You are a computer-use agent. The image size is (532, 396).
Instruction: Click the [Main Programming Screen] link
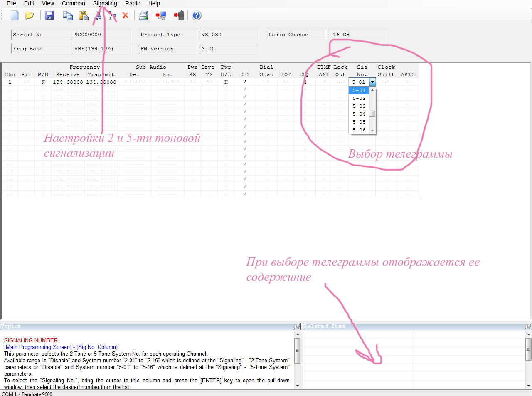[x=38, y=347]
